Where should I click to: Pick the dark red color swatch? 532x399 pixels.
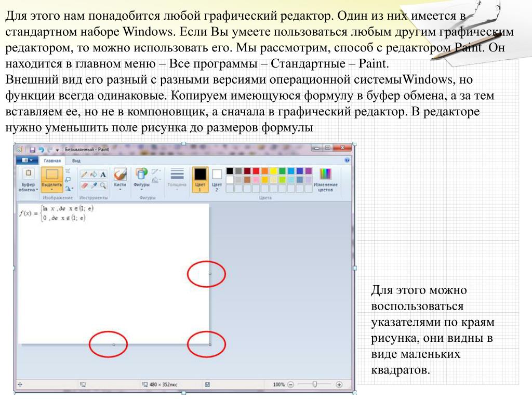click(247, 170)
